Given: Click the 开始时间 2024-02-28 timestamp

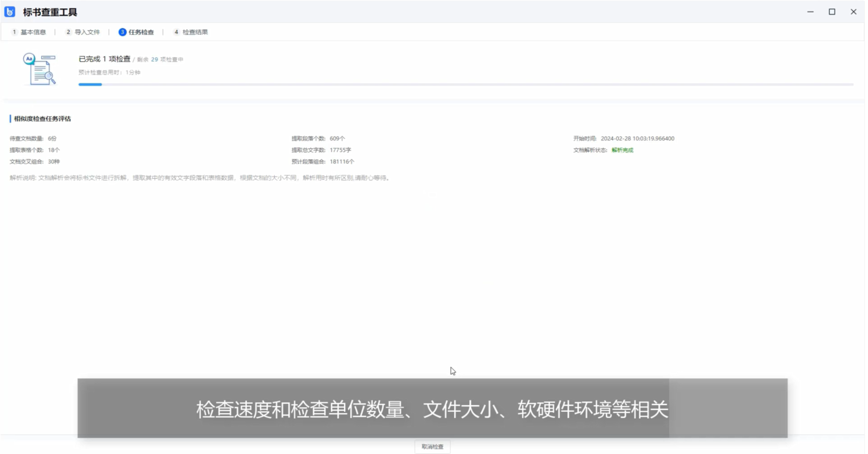Looking at the screenshot, I should click(x=638, y=139).
